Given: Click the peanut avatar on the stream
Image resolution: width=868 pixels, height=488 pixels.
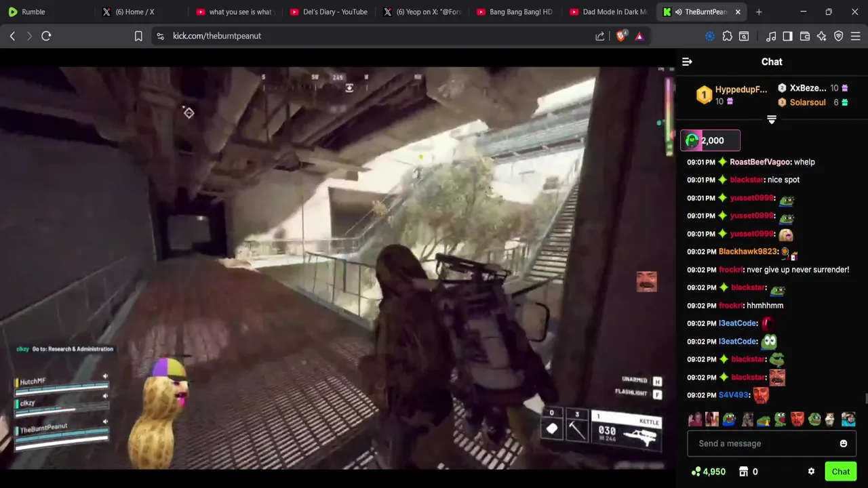Looking at the screenshot, I should (x=159, y=413).
